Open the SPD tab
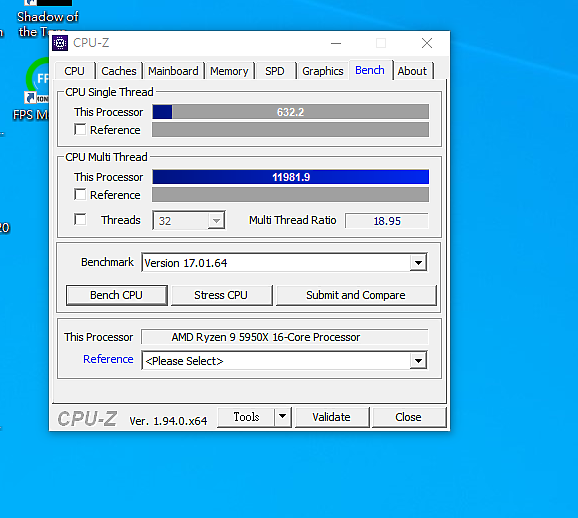 click(x=275, y=71)
